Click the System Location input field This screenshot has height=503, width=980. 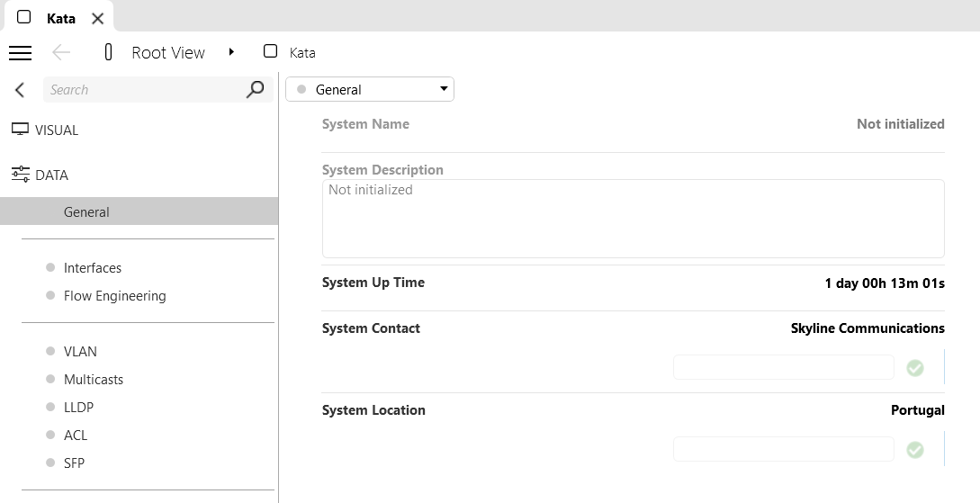(784, 449)
